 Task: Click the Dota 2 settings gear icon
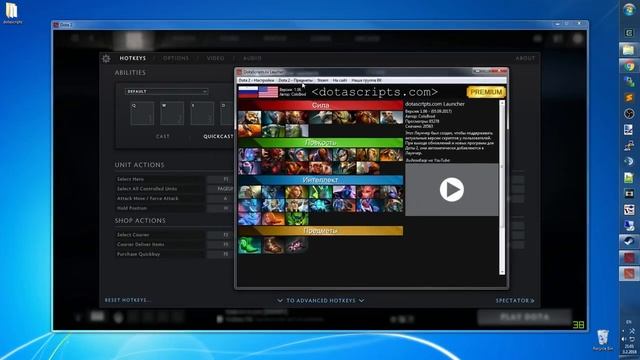[106, 58]
